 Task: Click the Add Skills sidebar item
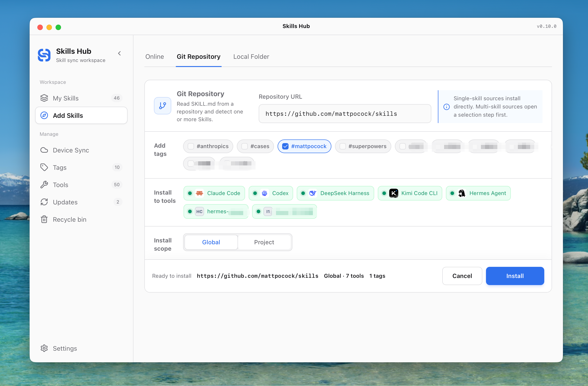point(81,116)
